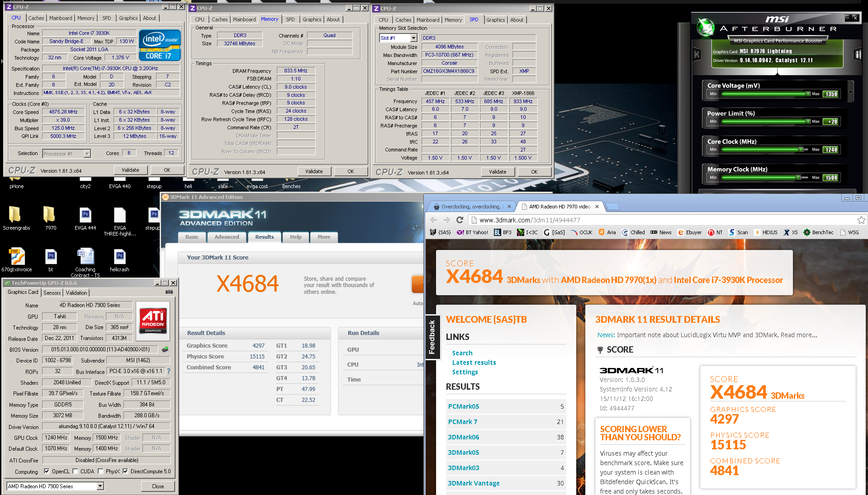This screenshot has width=868, height=495.
Task: Open the Settings link under LINKS
Action: pos(465,372)
